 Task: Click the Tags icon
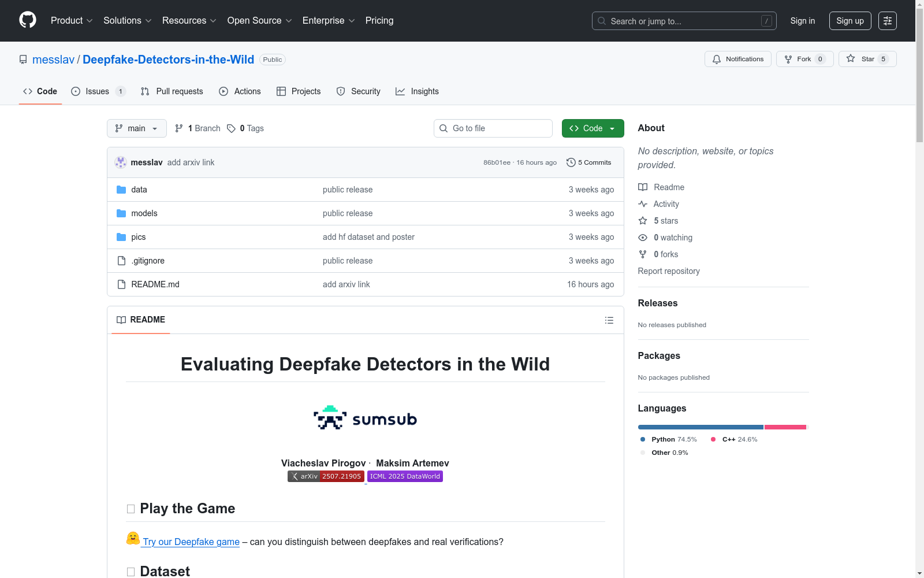(x=231, y=128)
